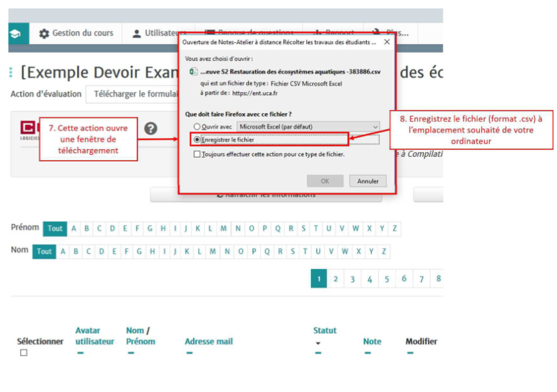Click the OK button in dialog
Screen dimensions: 557x392
tap(324, 181)
